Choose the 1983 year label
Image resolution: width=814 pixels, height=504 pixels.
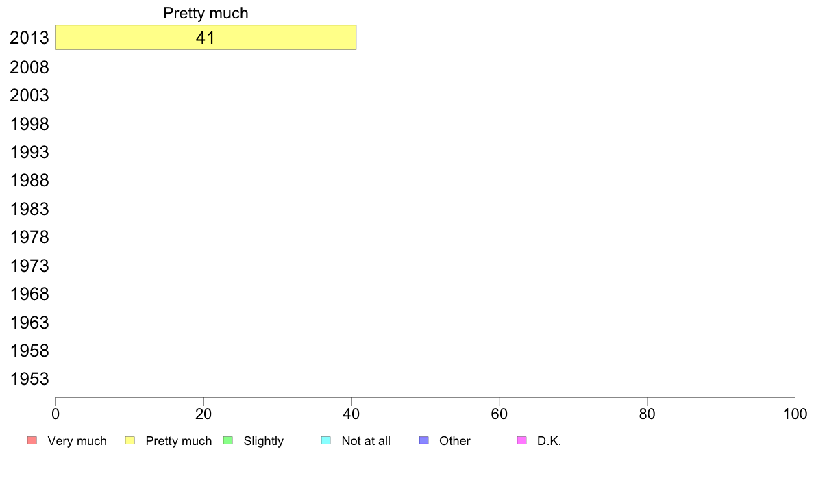(29, 209)
